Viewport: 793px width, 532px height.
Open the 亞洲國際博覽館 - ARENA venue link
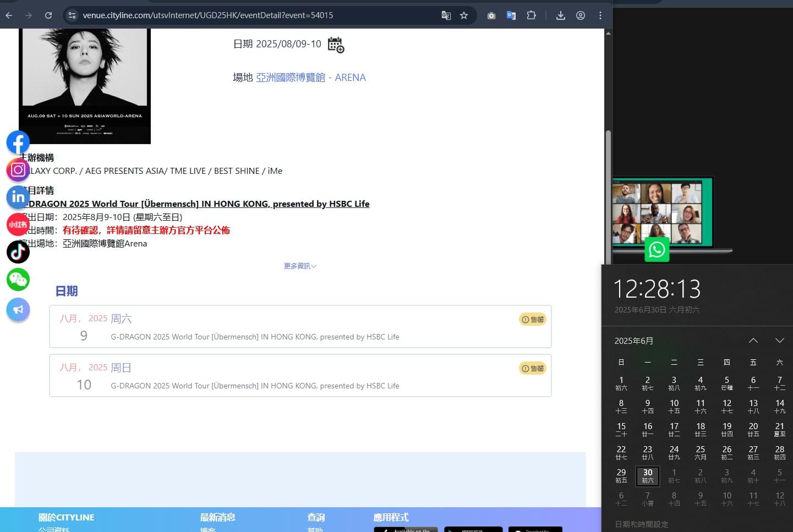click(311, 78)
